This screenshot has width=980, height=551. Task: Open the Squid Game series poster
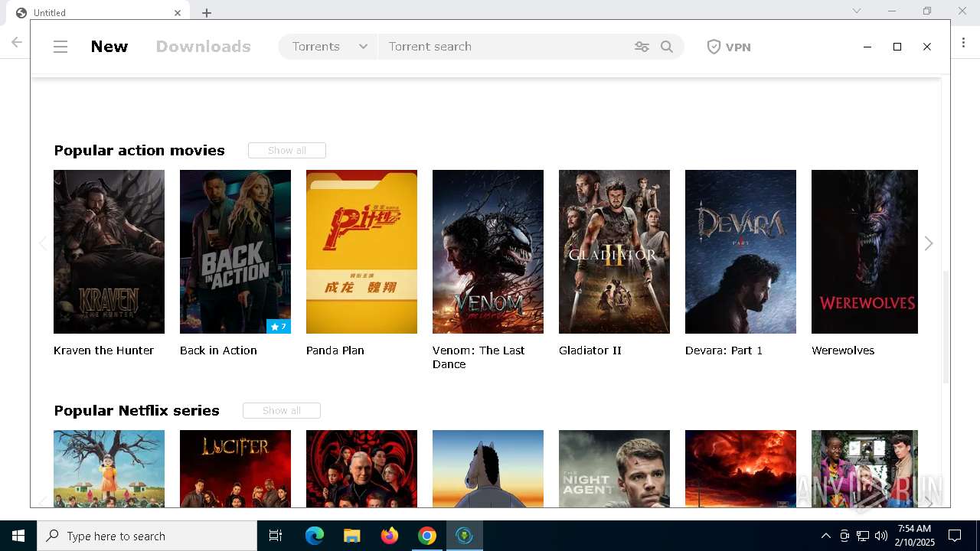click(109, 468)
